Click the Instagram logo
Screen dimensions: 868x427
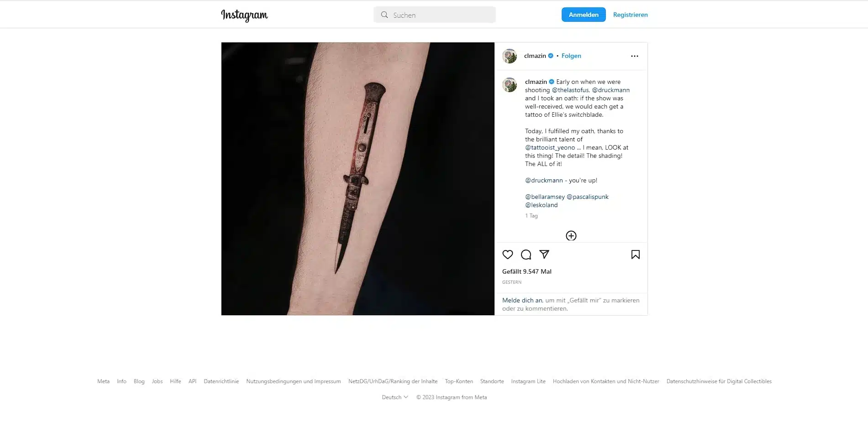pos(244,15)
